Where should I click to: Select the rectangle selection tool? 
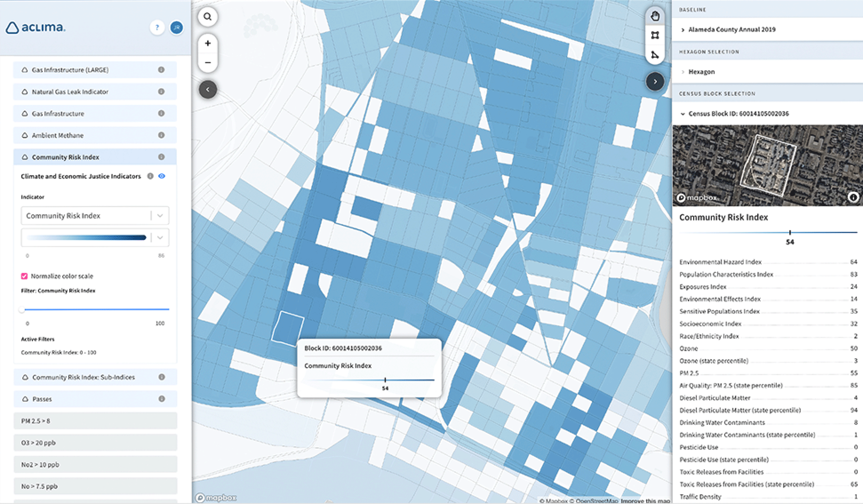click(655, 36)
